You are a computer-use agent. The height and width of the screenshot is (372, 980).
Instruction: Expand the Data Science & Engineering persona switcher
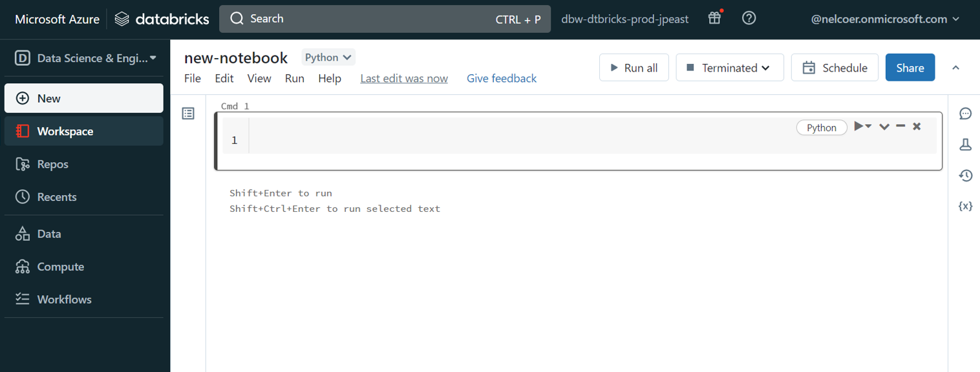(86, 58)
